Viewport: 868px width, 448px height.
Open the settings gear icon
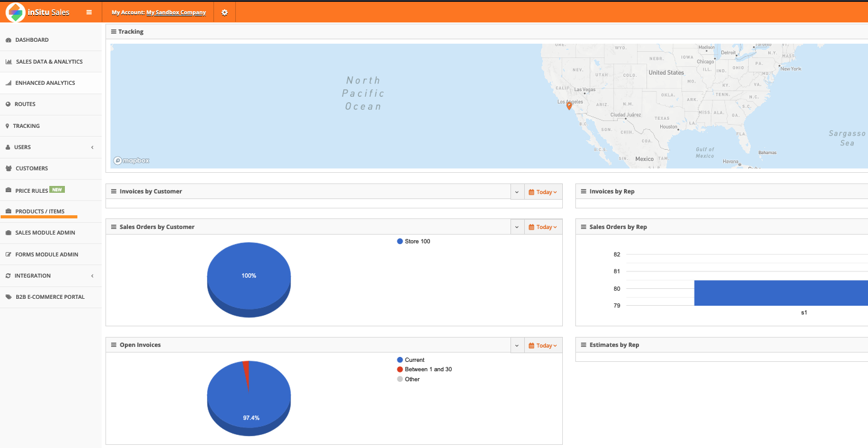(225, 12)
